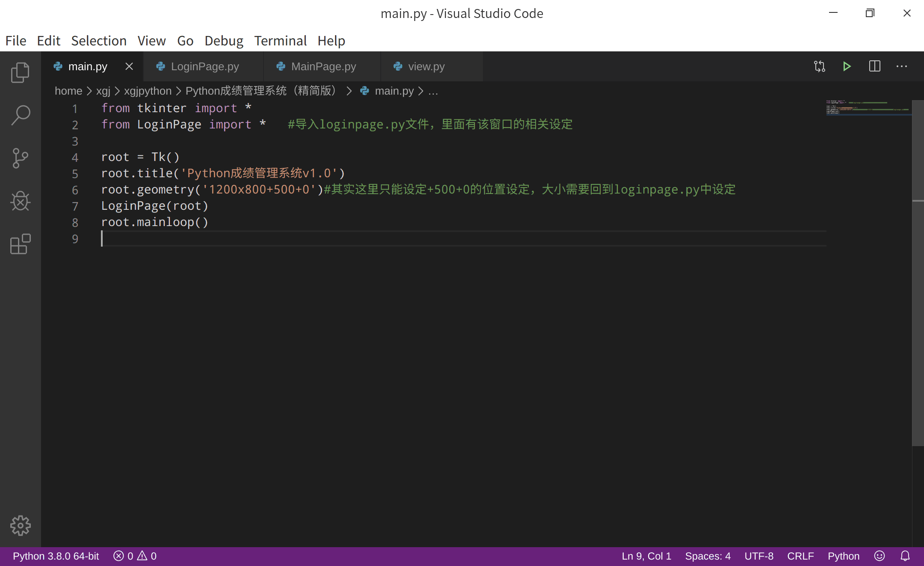
Task: Open the notifications bell
Action: coord(906,556)
